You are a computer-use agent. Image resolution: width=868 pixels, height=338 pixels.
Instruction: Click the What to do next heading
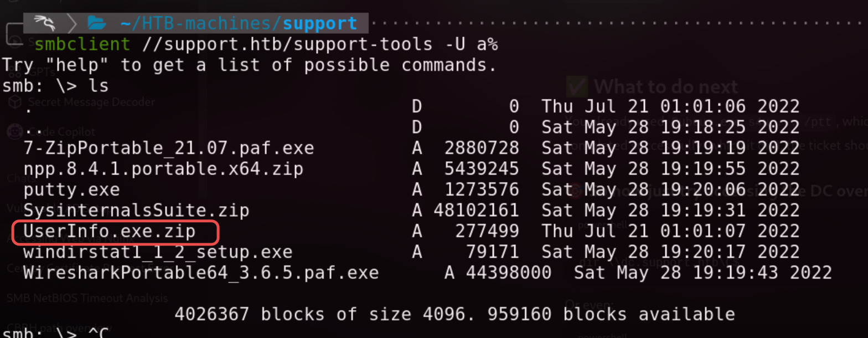tap(666, 87)
